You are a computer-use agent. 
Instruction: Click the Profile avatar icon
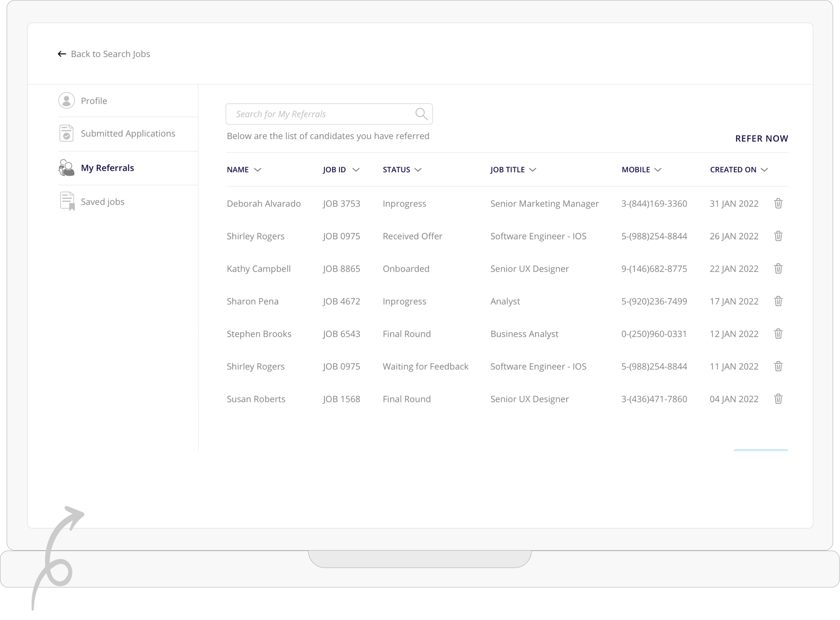(66, 101)
